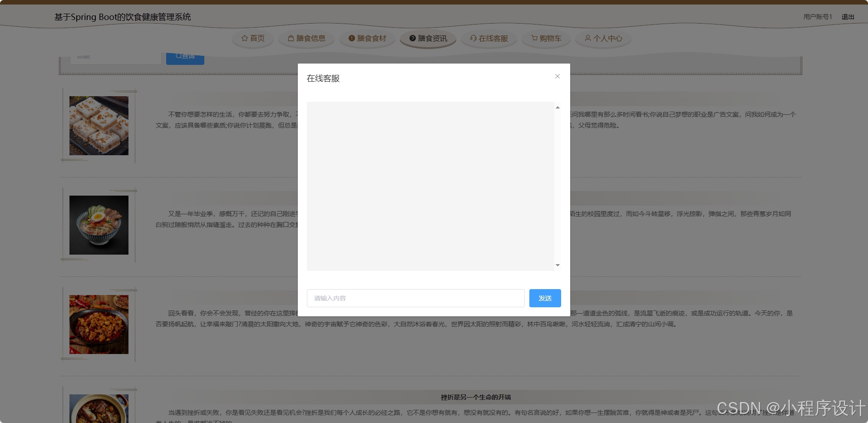Open the braised clay pot dish thumbnail

tap(99, 408)
